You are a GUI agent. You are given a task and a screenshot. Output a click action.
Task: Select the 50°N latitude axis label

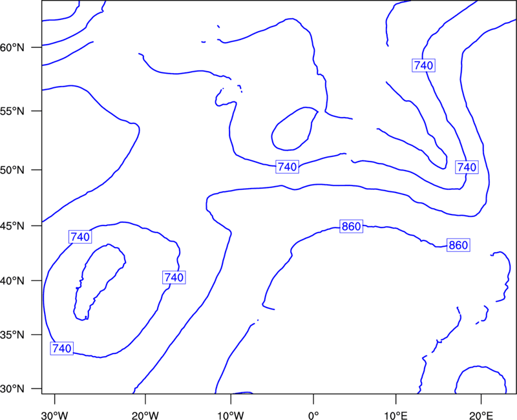pyautogui.click(x=12, y=170)
